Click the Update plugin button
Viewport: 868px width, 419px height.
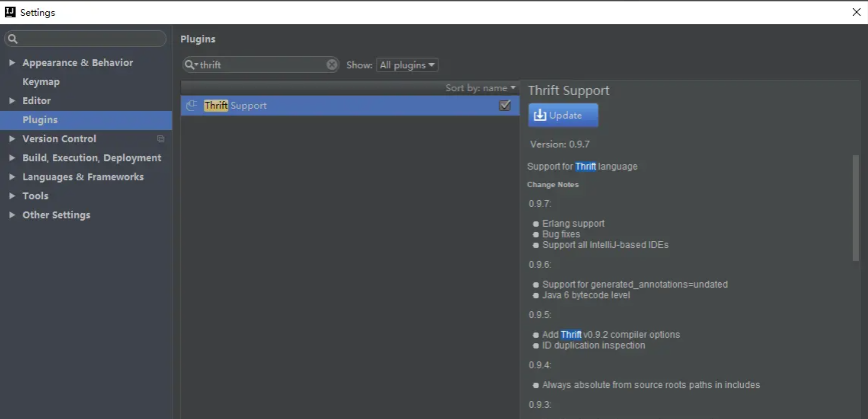point(563,115)
